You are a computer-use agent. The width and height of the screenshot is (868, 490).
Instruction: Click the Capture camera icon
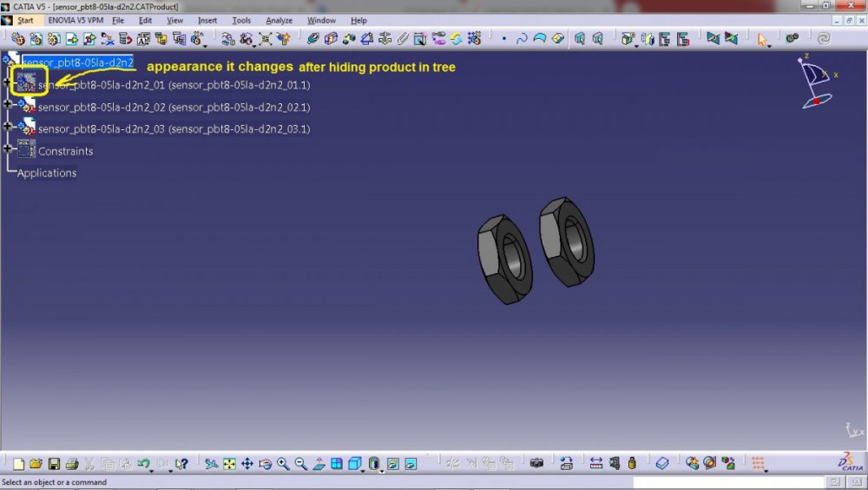(x=537, y=464)
